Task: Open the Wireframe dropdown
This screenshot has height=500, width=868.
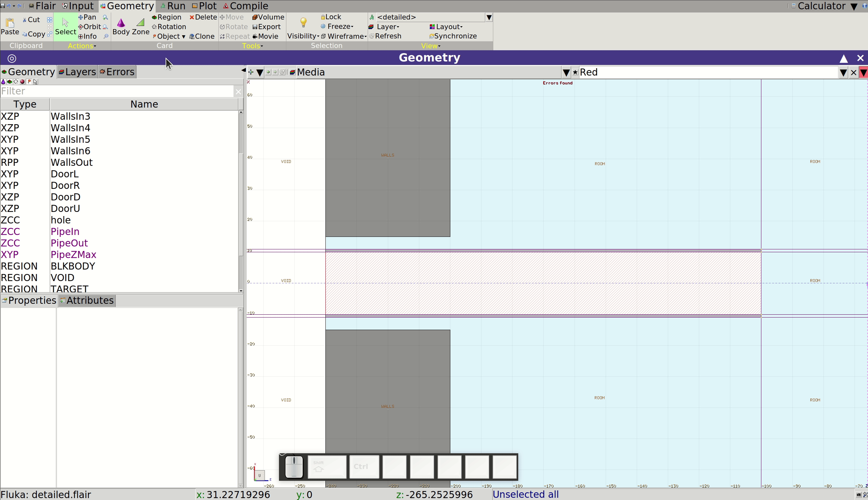Action: pyautogui.click(x=344, y=36)
